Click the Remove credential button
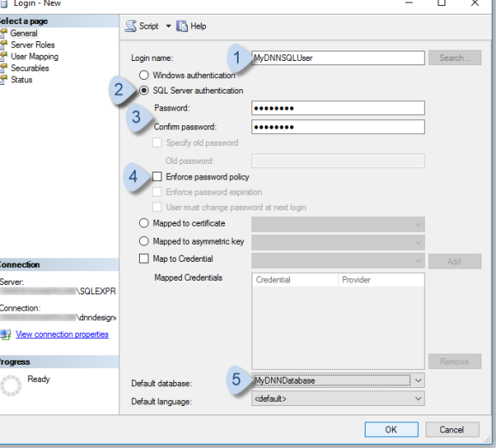 pyautogui.click(x=455, y=361)
